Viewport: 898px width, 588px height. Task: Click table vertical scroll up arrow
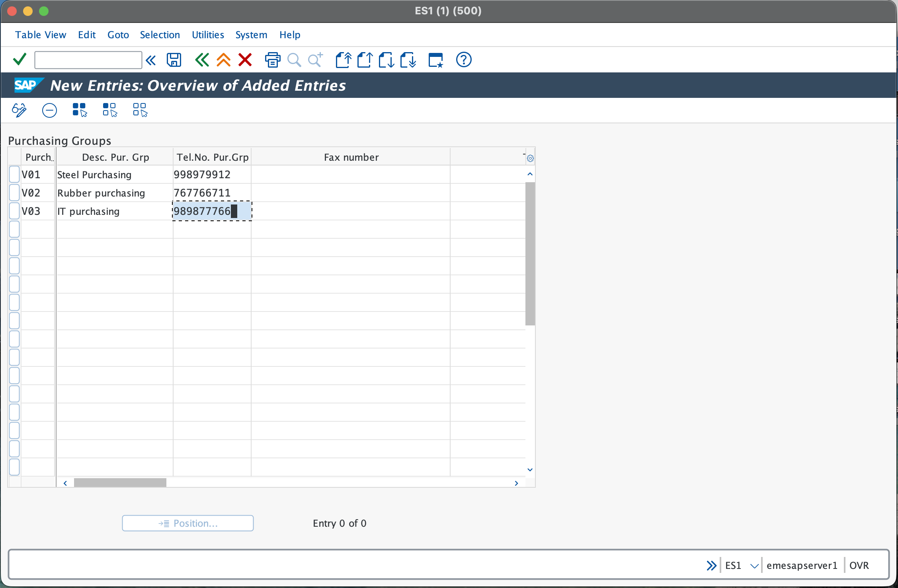tap(530, 174)
